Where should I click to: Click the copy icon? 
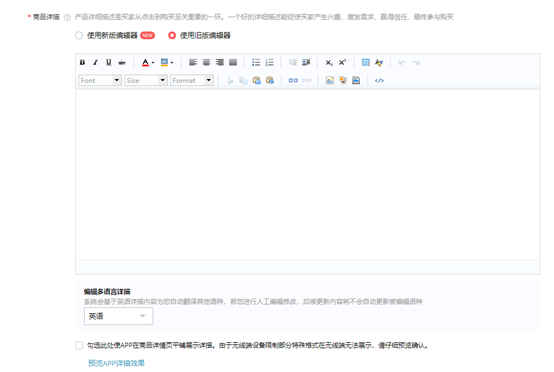[x=243, y=81]
